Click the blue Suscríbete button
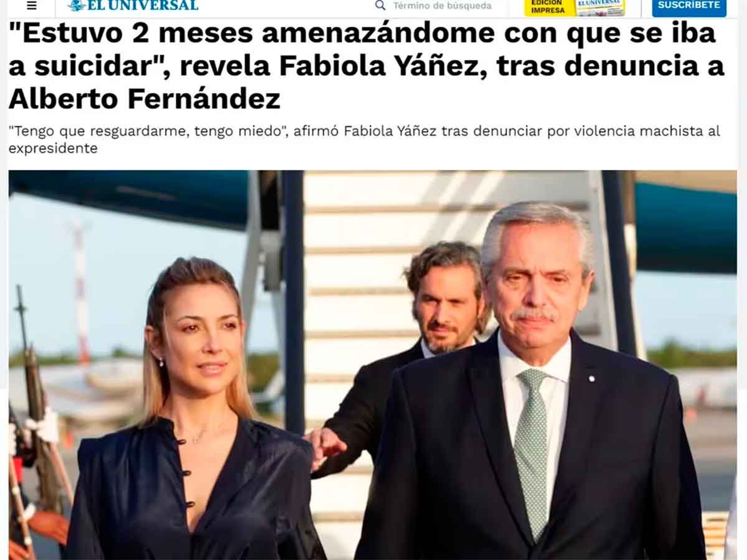 (689, 7)
